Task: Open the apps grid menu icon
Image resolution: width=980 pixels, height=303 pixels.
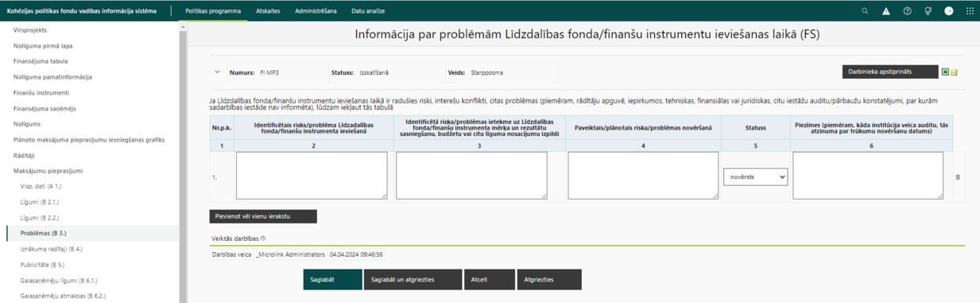Action: point(970,11)
